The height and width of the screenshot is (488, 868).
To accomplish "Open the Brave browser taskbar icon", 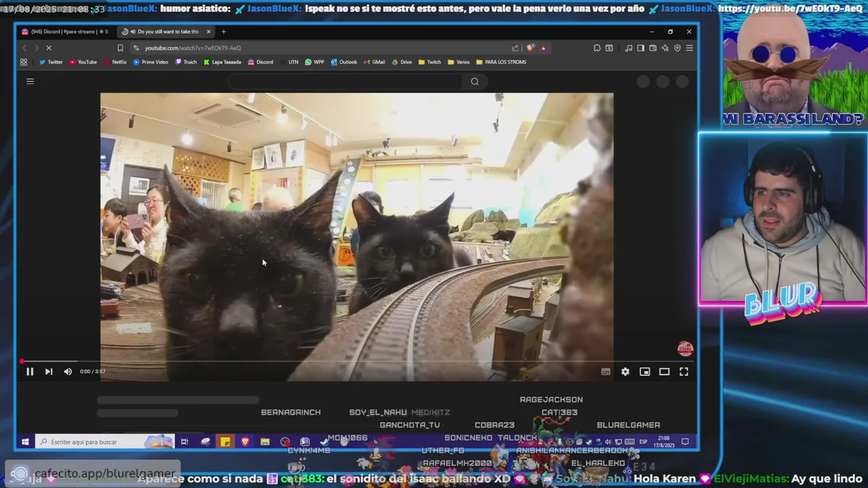I will 245,442.
